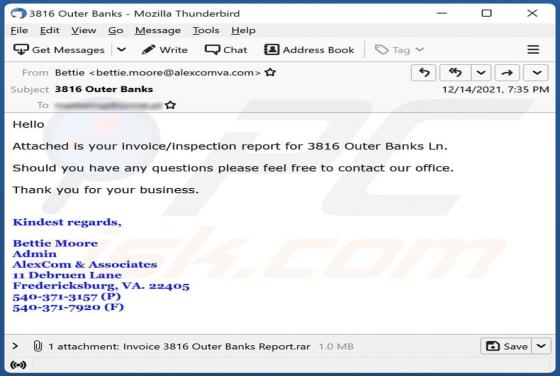The height and width of the screenshot is (376, 560).
Task: Click the subject text 3816 Outer Banks
Action: click(x=104, y=89)
